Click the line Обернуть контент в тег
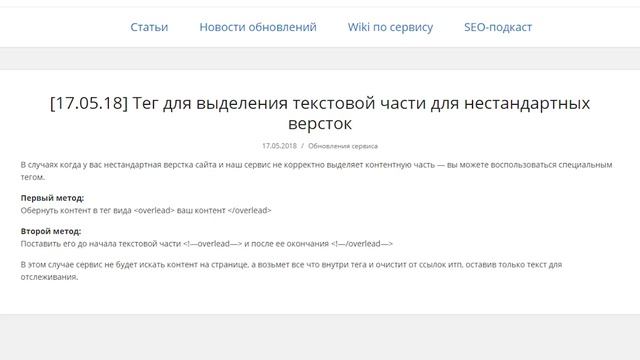640x360 pixels. point(146,211)
